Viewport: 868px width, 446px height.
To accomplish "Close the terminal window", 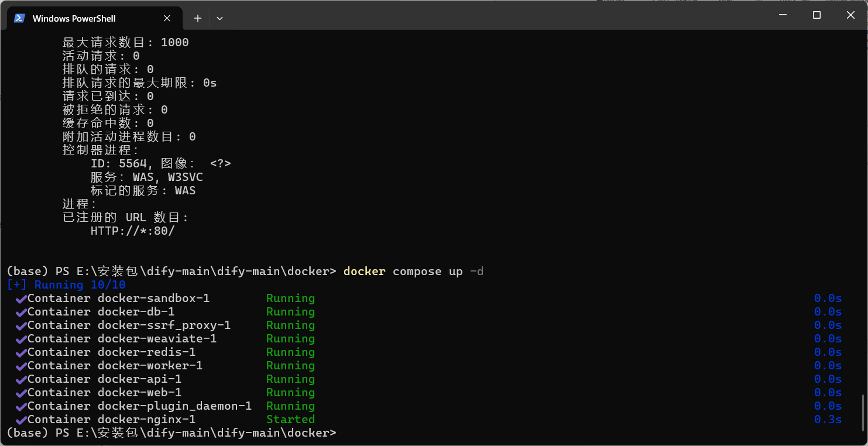I will pos(851,15).
